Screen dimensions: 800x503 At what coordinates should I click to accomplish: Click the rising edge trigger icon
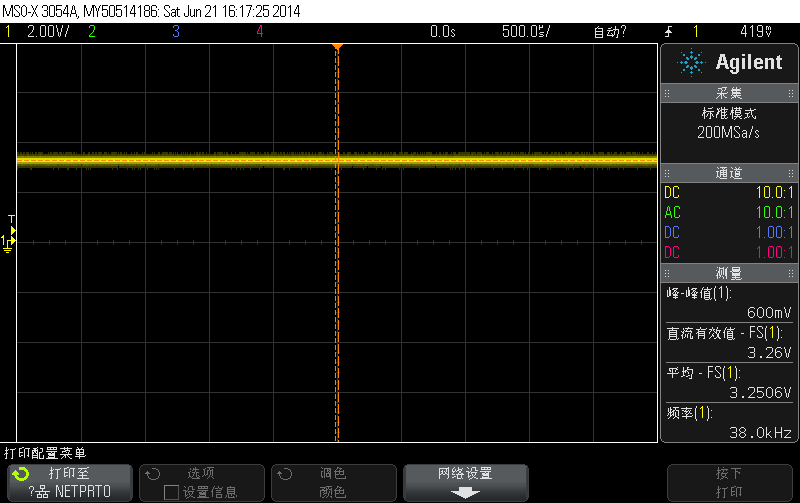pos(668,32)
